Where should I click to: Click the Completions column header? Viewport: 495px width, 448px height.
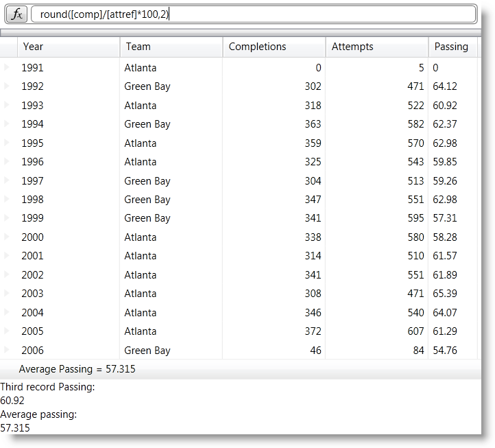[x=274, y=47]
